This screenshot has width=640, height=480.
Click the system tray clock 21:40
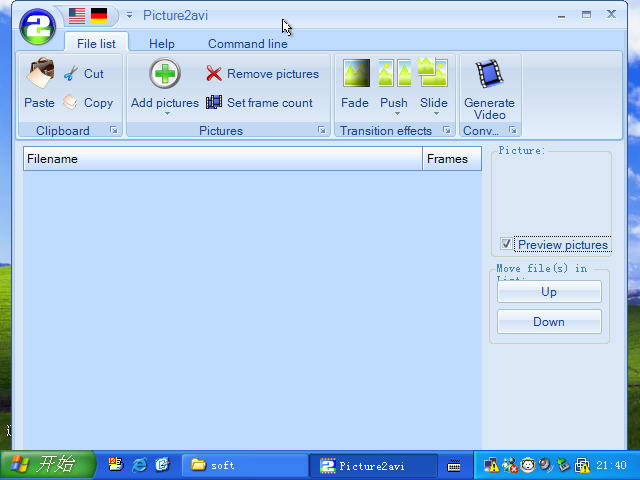(611, 465)
